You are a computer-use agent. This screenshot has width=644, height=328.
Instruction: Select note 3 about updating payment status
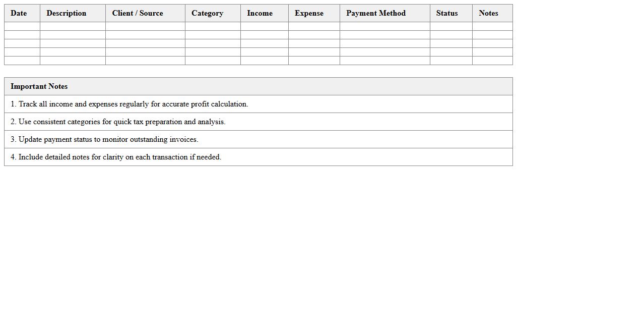click(104, 139)
